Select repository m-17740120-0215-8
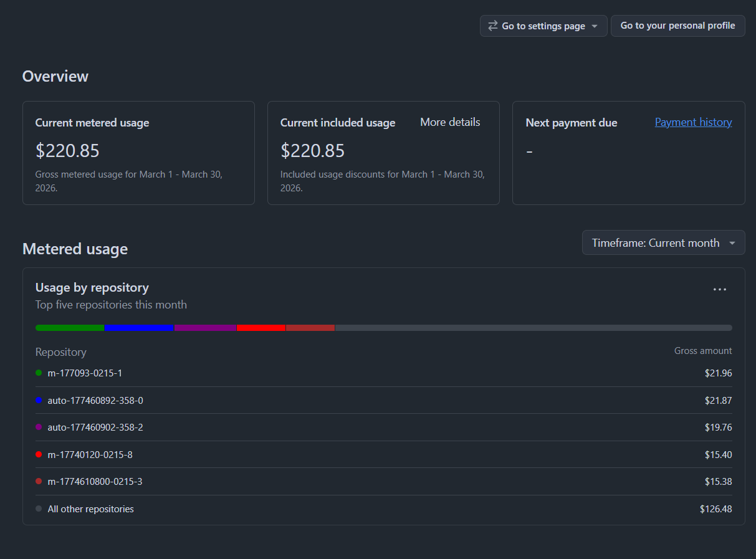The height and width of the screenshot is (559, 756). click(x=90, y=455)
